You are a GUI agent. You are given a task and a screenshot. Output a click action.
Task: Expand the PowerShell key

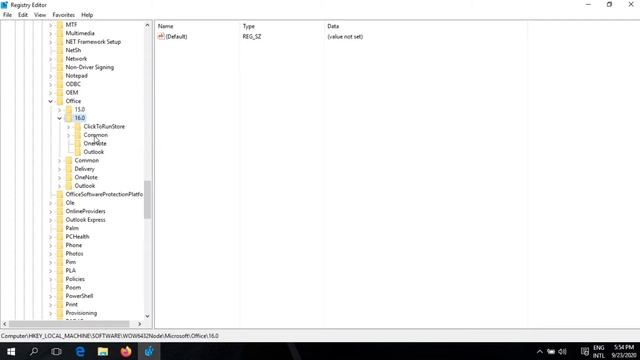pos(51,296)
